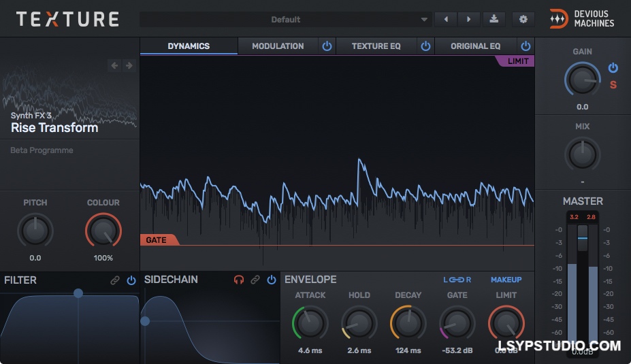Click the right peak readout 2.8

[591, 217]
